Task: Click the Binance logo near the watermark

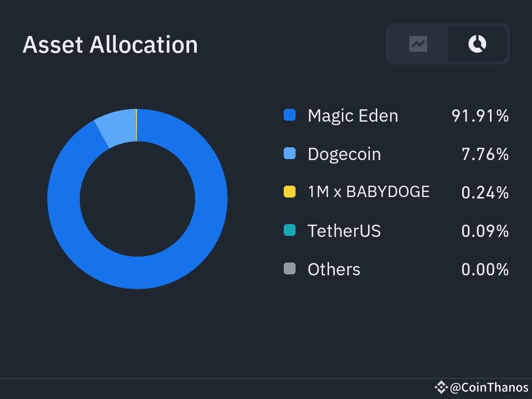Action: 440,386
